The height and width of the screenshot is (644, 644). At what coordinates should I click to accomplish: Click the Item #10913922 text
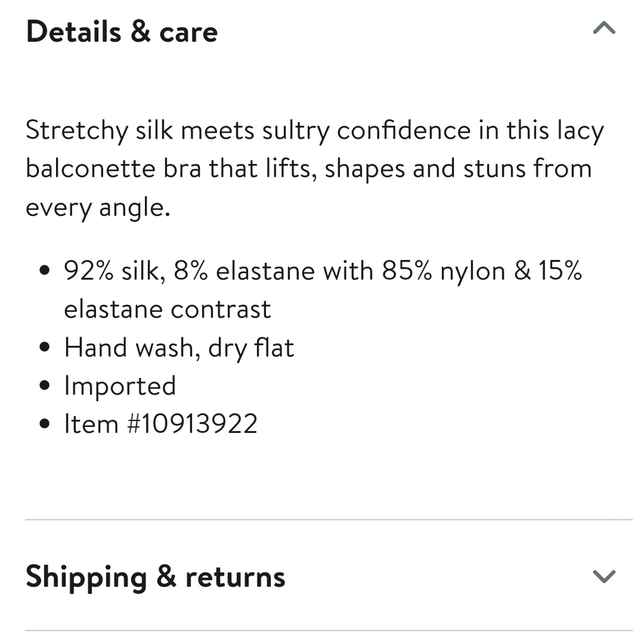coord(160,424)
